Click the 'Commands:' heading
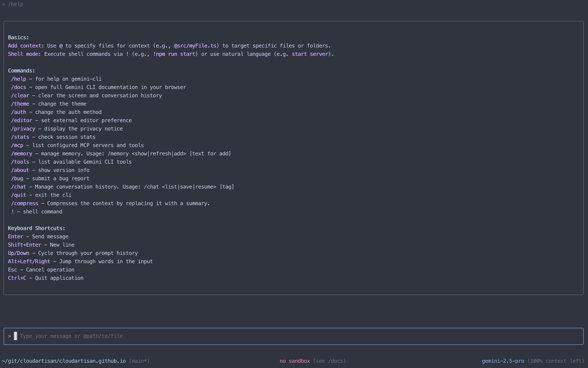Image resolution: width=588 pixels, height=368 pixels. [22, 70]
